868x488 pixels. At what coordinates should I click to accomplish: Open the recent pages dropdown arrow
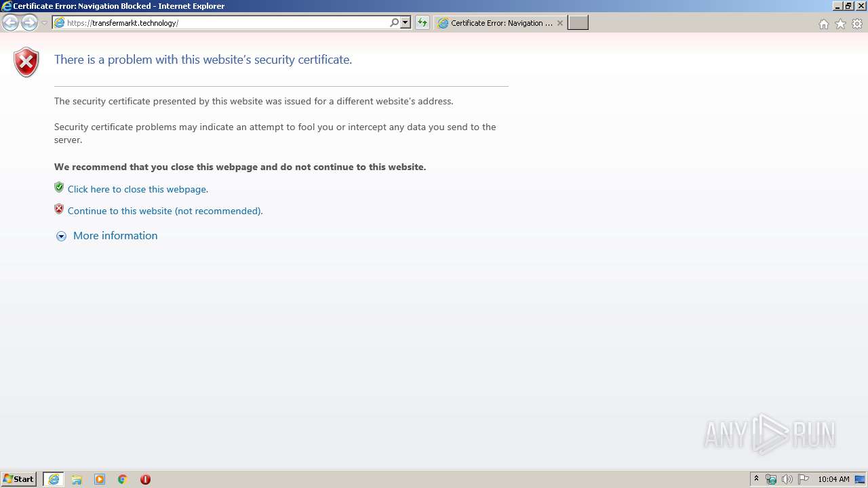(44, 23)
